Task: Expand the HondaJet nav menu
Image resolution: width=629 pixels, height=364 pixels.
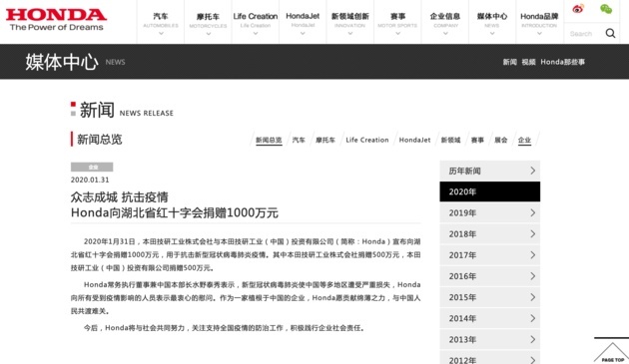Action: 303,22
